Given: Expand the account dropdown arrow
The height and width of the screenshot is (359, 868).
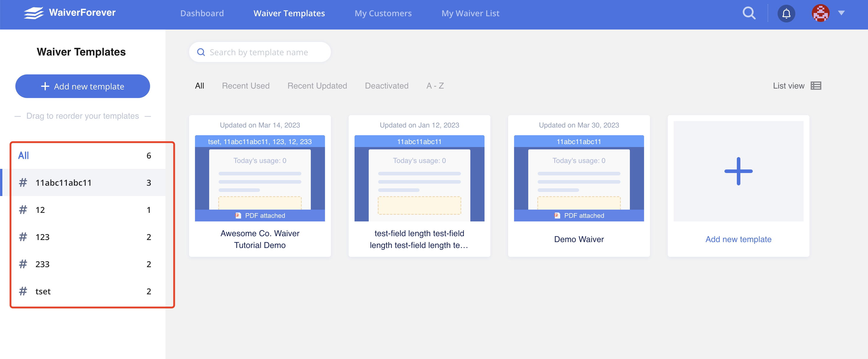Looking at the screenshot, I should tap(841, 13).
